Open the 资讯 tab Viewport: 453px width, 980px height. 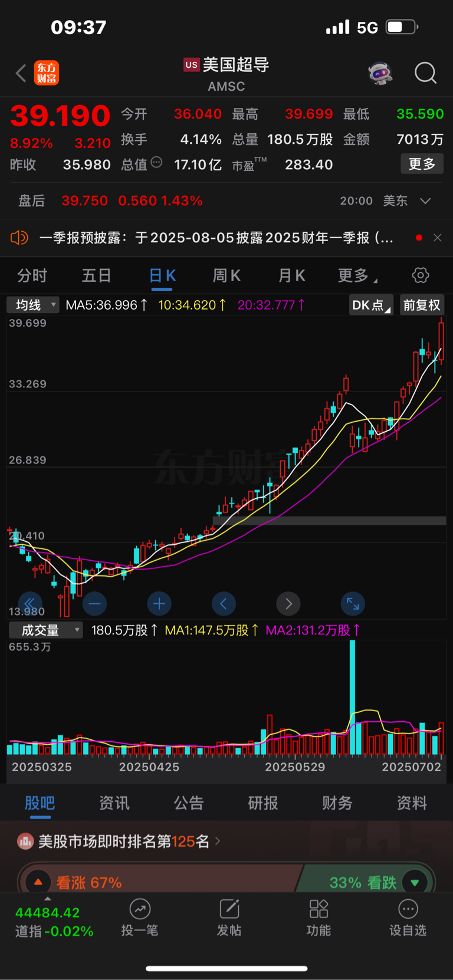(114, 803)
